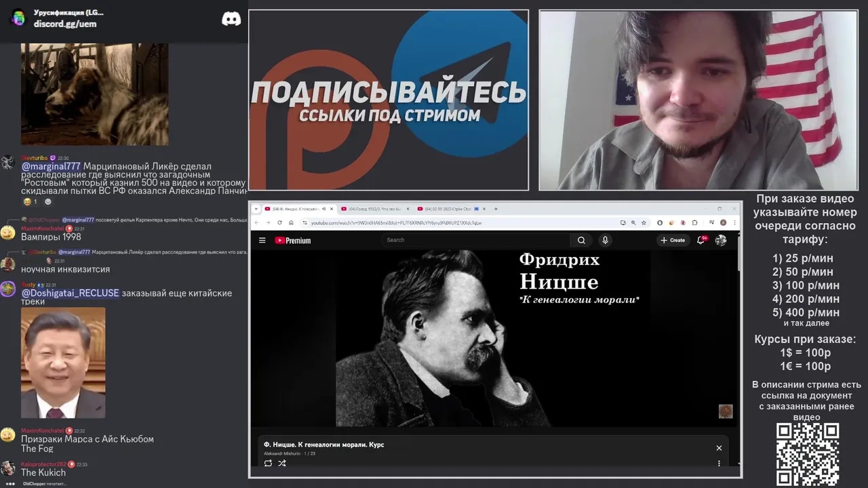Click the message 'Вампиры 1998'
This screenshot has height=488, width=868.
tap(51, 237)
